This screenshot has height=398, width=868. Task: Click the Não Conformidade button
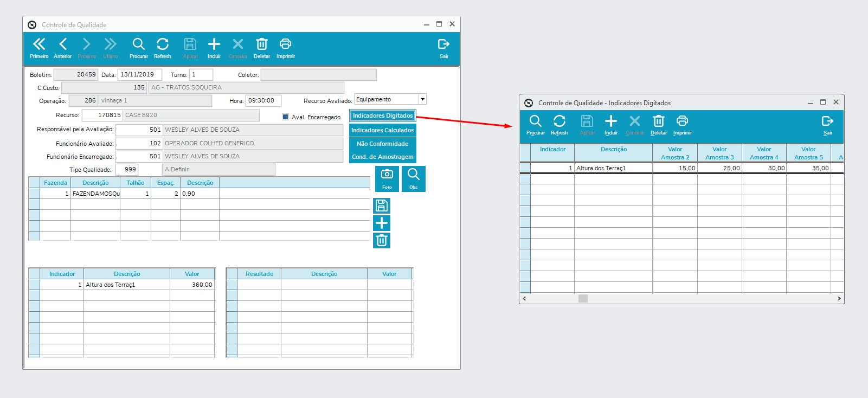click(383, 144)
